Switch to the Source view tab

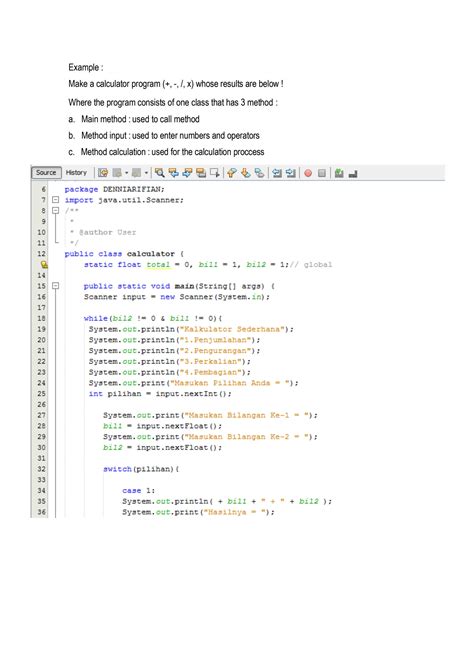[46, 173]
